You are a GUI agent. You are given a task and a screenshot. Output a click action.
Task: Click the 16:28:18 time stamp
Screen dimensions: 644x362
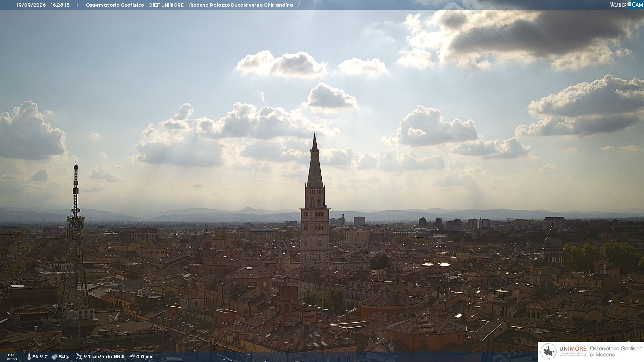pos(60,5)
